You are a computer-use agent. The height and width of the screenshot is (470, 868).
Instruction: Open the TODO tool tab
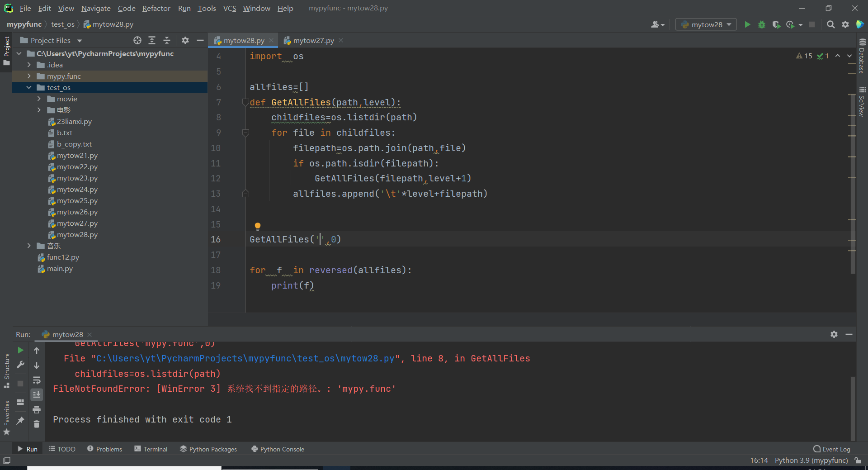click(62, 449)
